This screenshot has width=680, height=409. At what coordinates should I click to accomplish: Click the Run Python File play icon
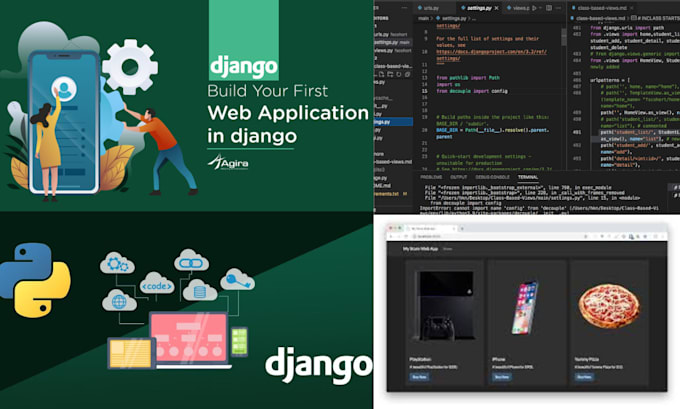pyautogui.click(x=534, y=8)
